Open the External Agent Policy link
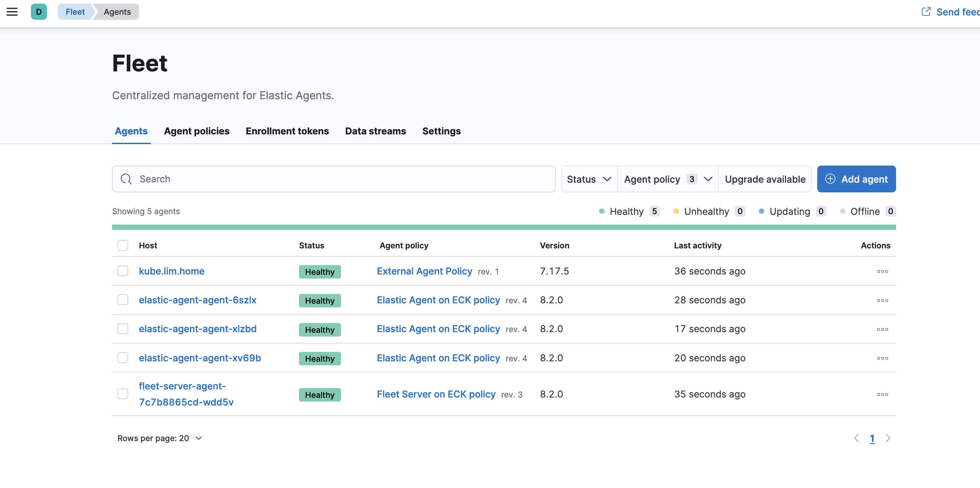Viewport: 980px width, 488px height. (x=424, y=271)
